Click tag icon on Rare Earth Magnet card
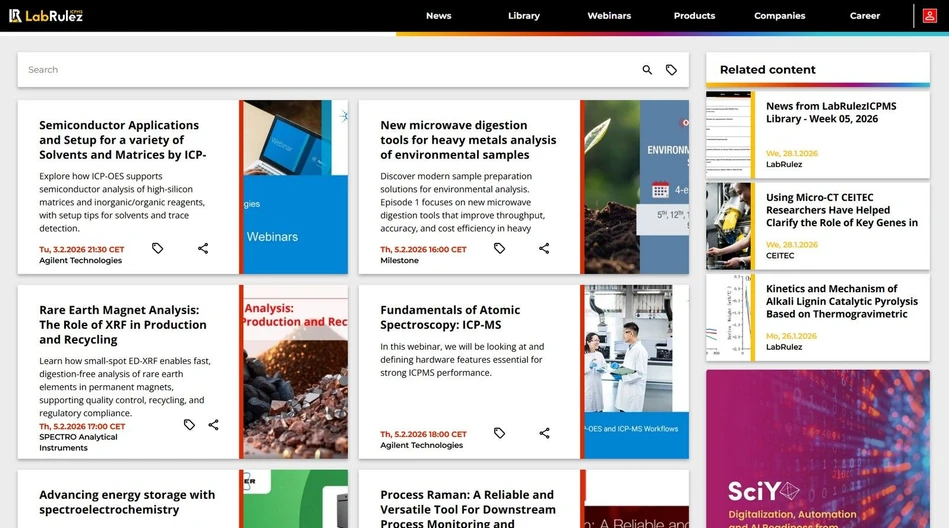 click(x=189, y=425)
